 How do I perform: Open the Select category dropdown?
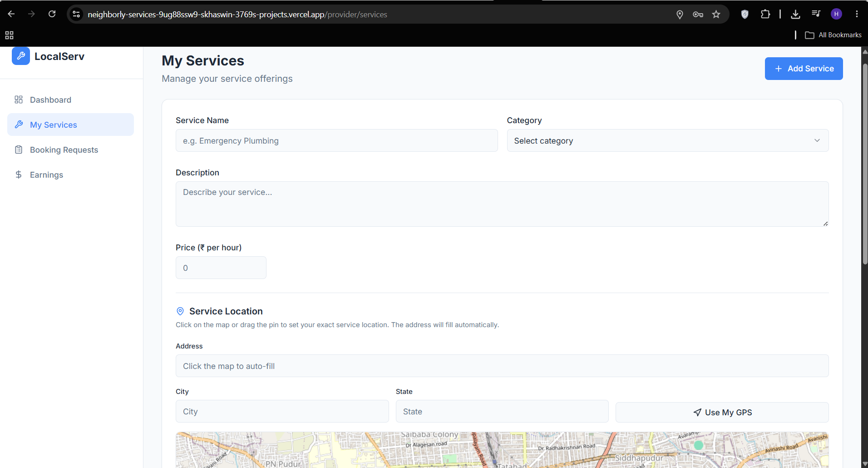pos(667,140)
